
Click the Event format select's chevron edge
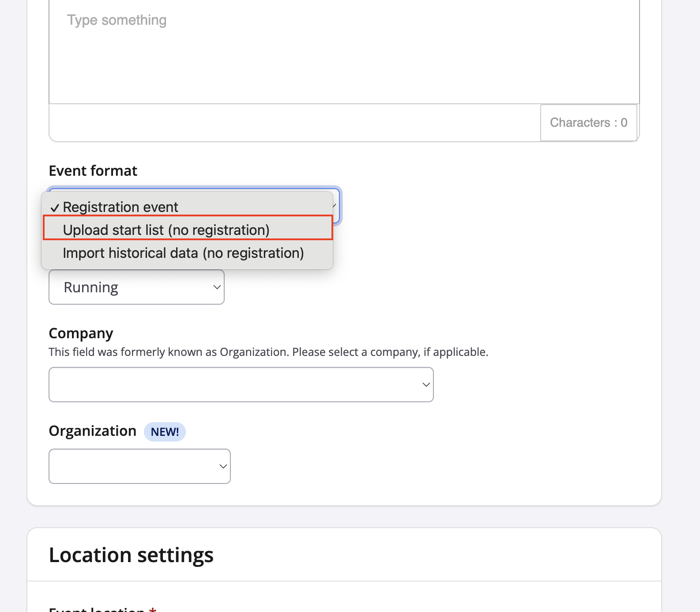click(335, 206)
